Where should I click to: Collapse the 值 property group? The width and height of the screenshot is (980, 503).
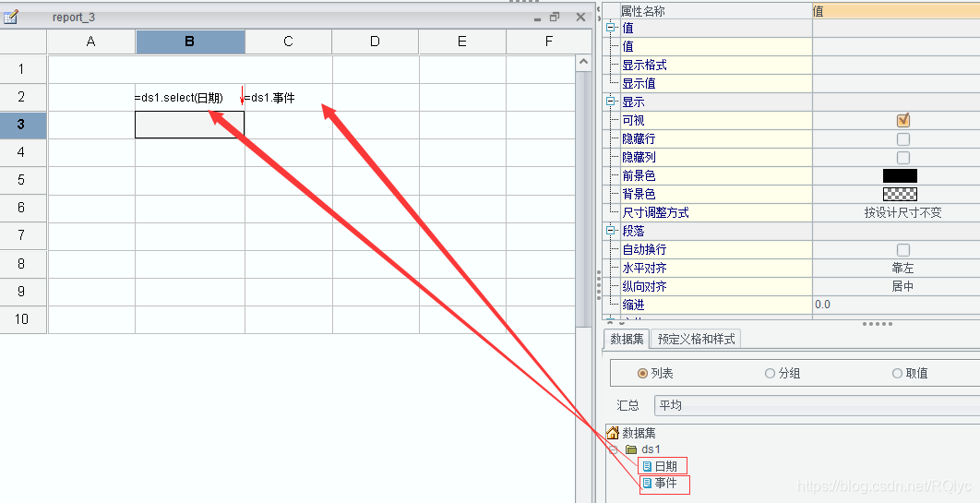coord(611,28)
